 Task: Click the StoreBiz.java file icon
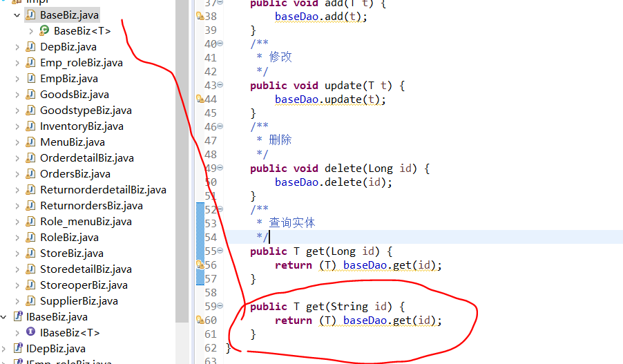(30, 253)
